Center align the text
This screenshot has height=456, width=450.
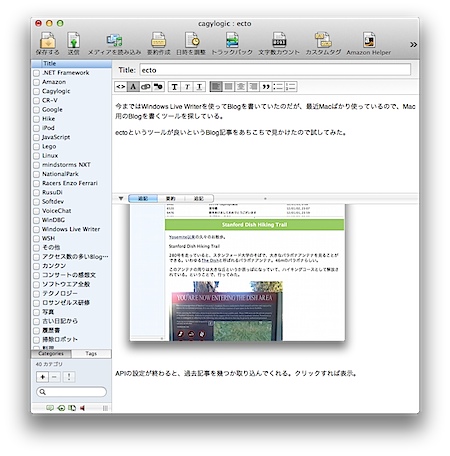[x=241, y=87]
